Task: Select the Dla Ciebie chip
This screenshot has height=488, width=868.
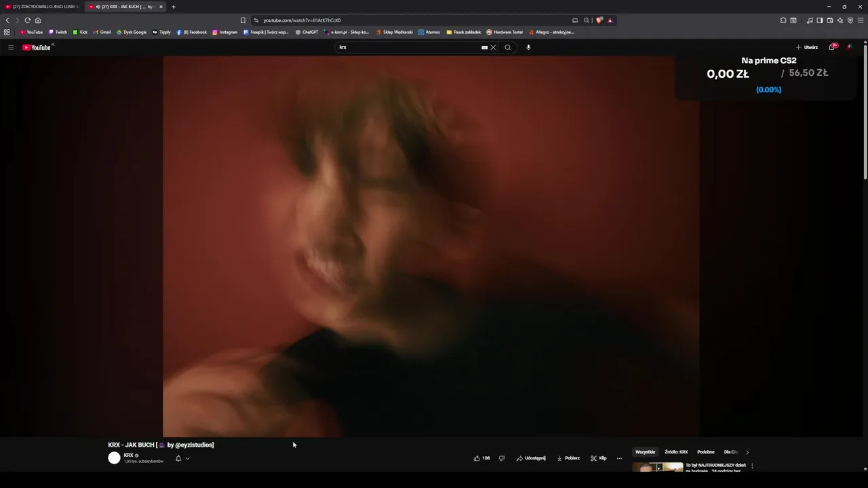Action: pyautogui.click(x=730, y=452)
